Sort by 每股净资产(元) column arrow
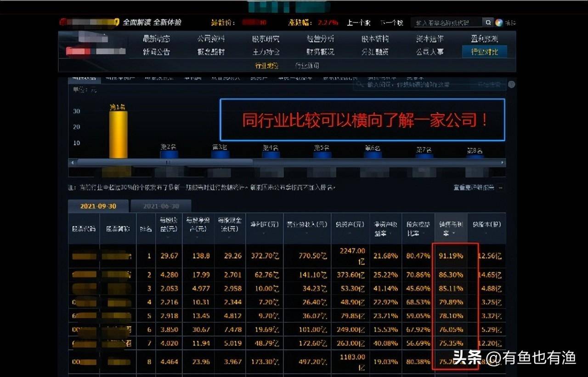This screenshot has width=588, height=377. pos(198,238)
